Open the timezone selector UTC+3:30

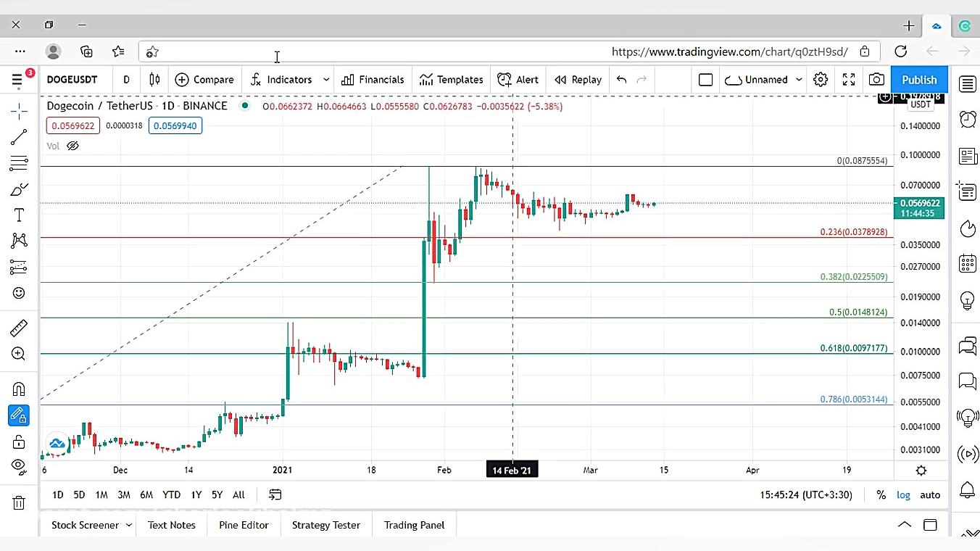coord(806,494)
